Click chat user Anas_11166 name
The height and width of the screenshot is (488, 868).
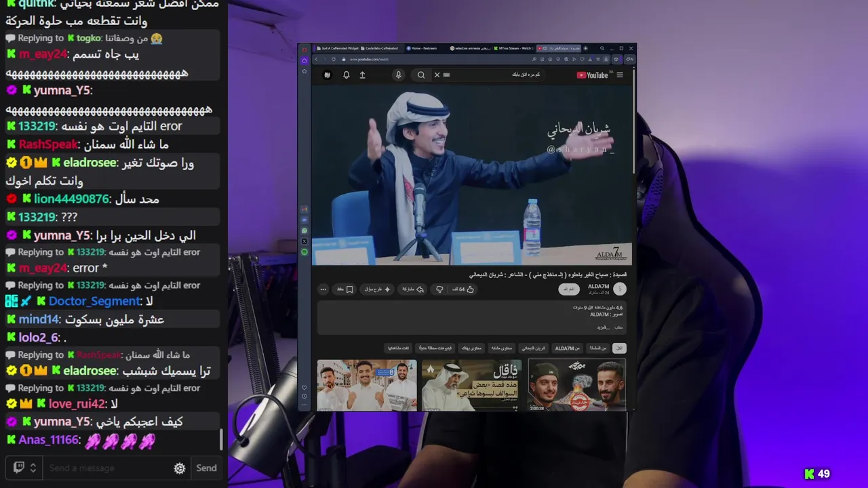pyautogui.click(x=49, y=440)
